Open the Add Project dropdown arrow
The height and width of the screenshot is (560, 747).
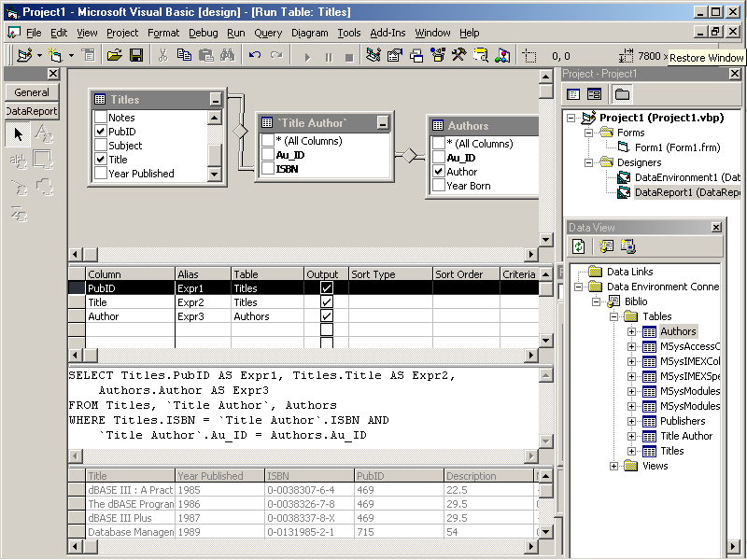39,56
